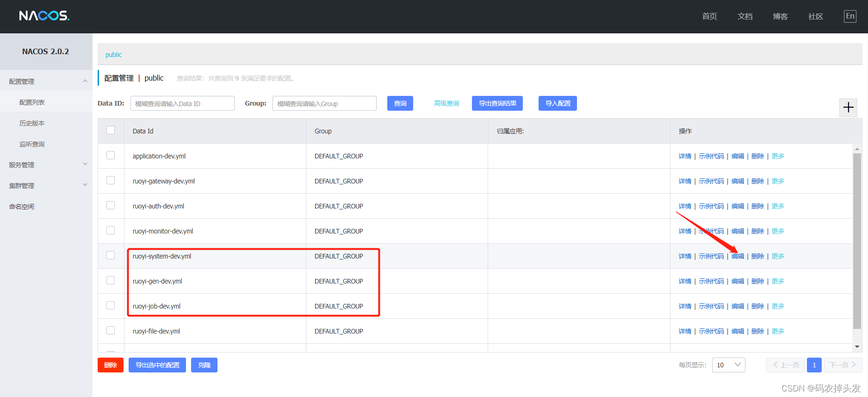The height and width of the screenshot is (397, 868).
Task: Open 更多 for ruoyi-system-dev.yml
Action: pos(778,256)
